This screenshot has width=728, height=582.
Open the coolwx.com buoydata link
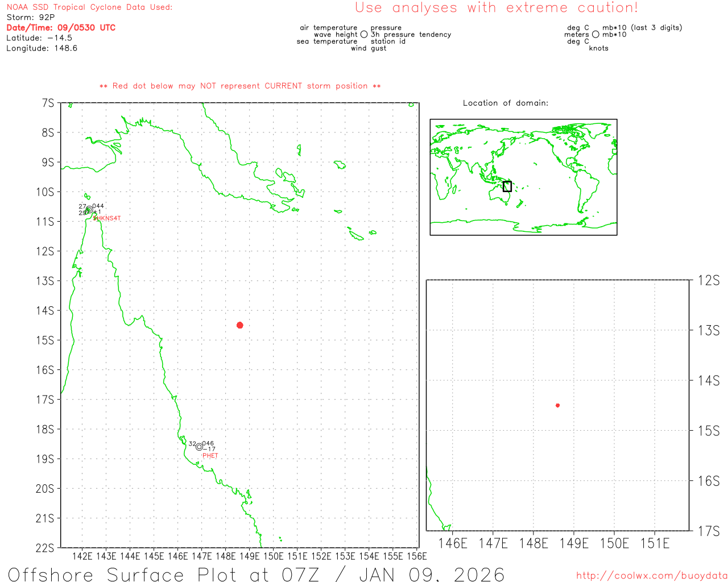[x=651, y=576]
